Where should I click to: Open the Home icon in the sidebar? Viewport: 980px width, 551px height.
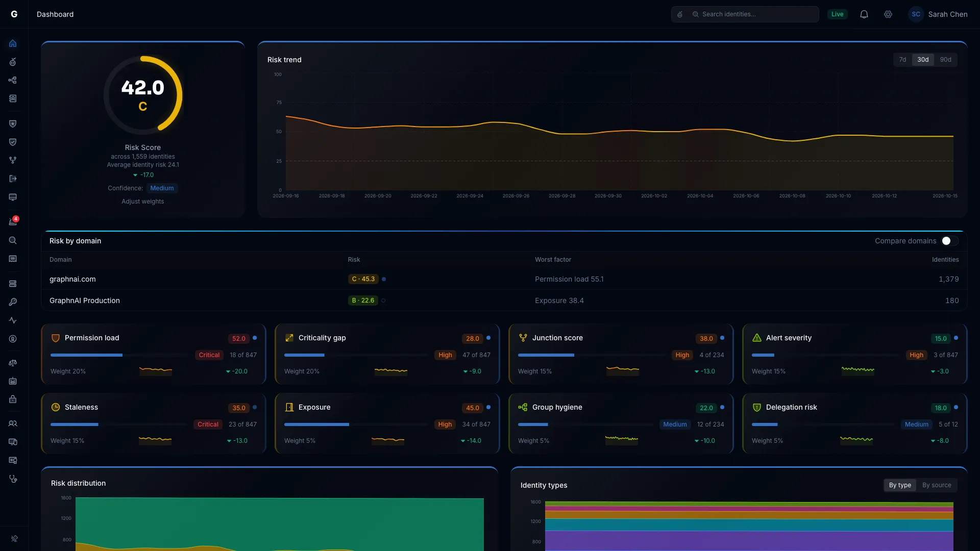[x=13, y=43]
